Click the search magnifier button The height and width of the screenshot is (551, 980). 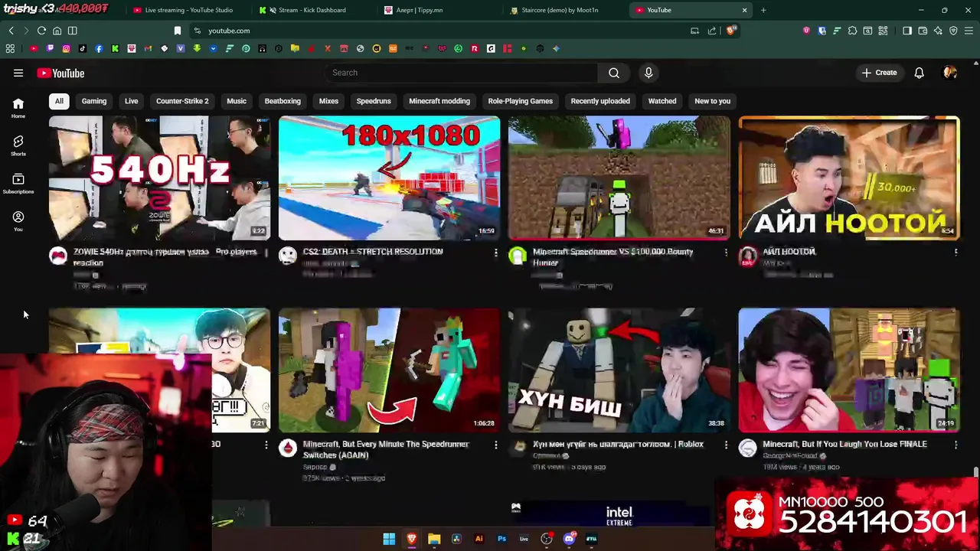(x=614, y=73)
